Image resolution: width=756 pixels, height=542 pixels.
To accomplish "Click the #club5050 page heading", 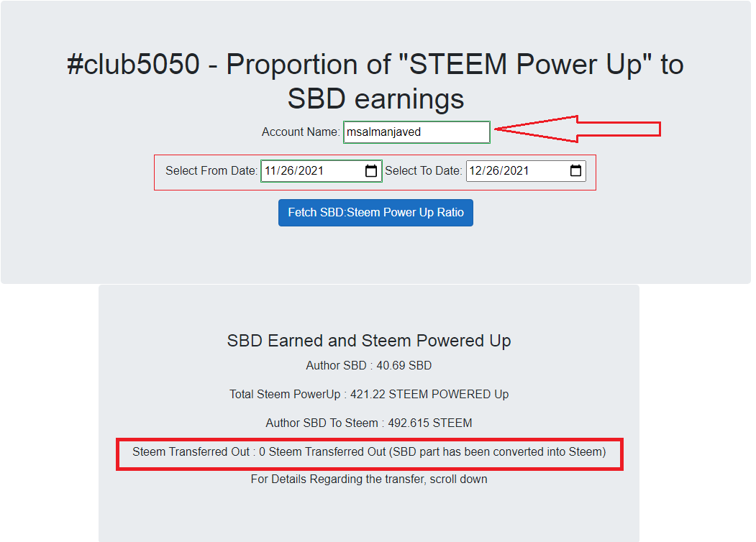I will tap(375, 81).
